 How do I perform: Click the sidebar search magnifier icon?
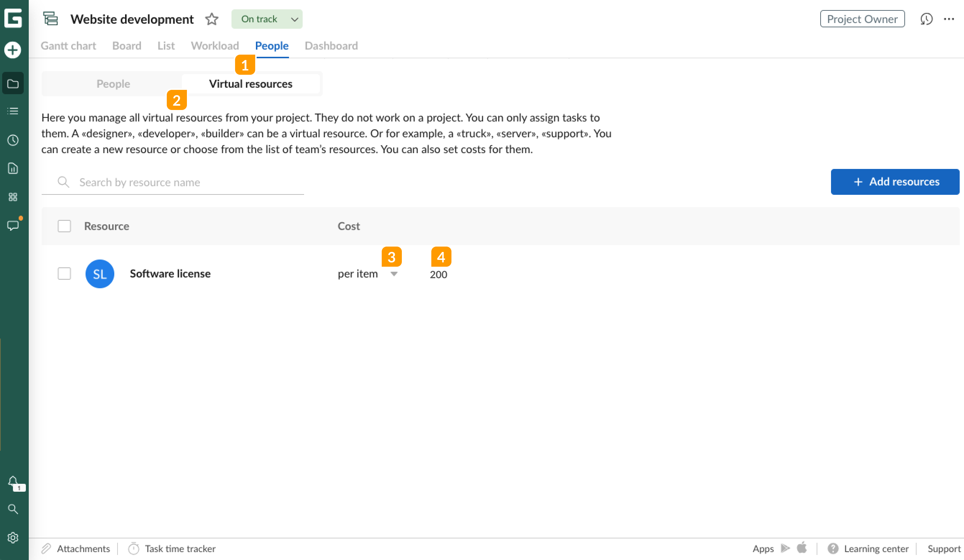pyautogui.click(x=13, y=509)
